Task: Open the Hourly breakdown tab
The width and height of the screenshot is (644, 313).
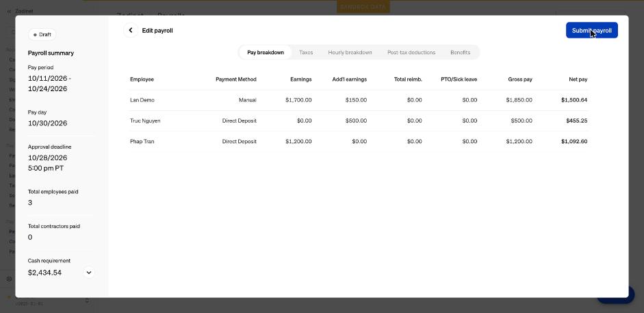Action: (350, 53)
